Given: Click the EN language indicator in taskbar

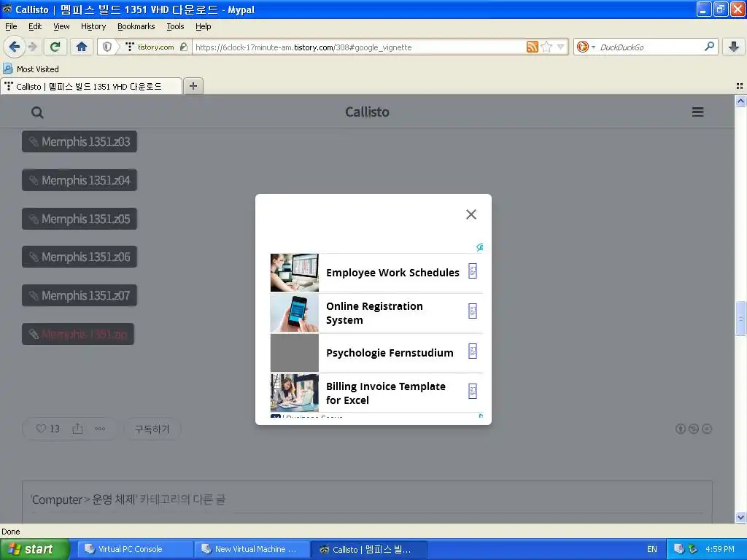Looking at the screenshot, I should click(x=651, y=549).
